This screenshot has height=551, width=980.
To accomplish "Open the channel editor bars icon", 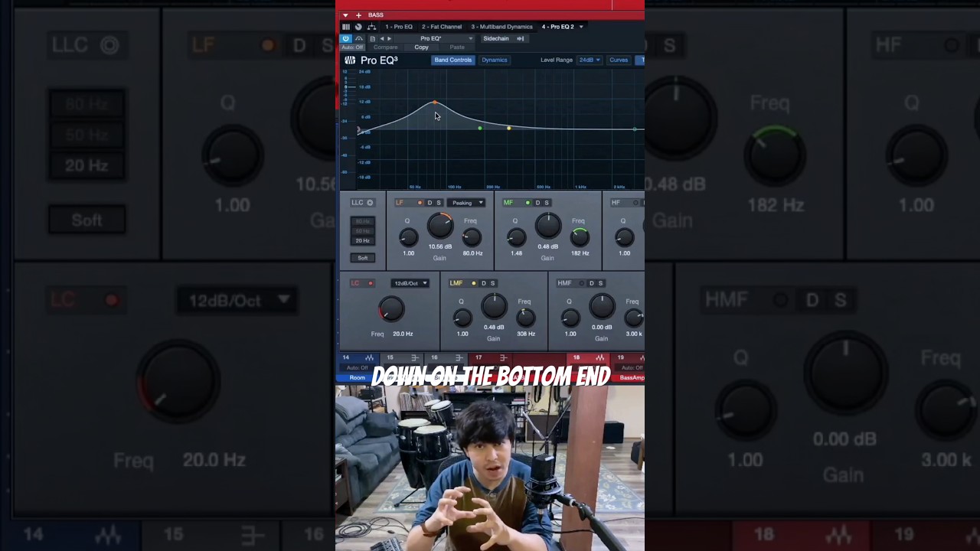I will (346, 27).
